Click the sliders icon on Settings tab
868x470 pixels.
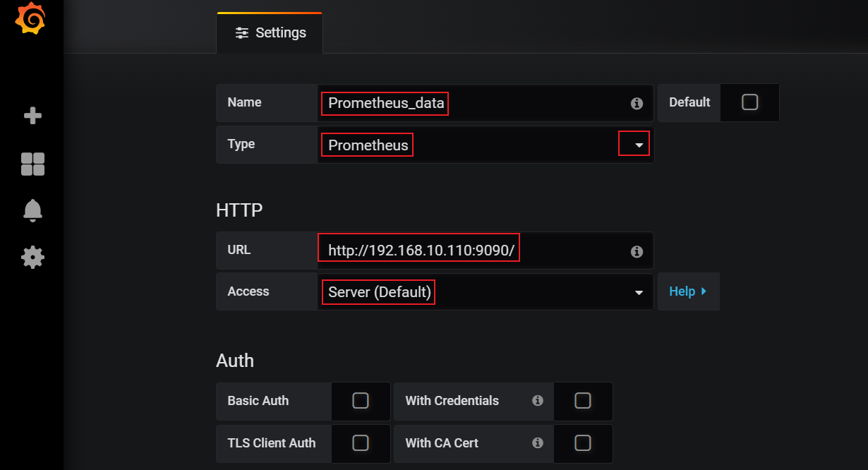click(242, 33)
